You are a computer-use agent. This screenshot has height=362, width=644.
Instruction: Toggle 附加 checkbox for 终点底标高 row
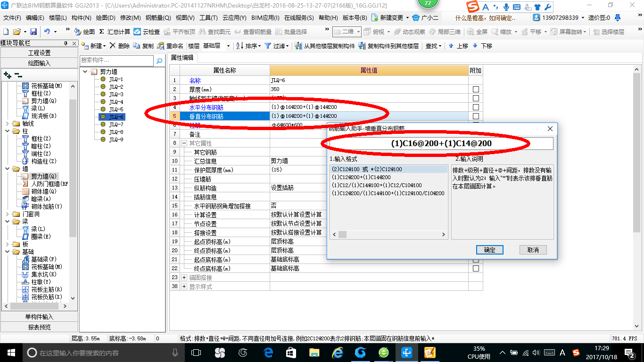pos(476,268)
